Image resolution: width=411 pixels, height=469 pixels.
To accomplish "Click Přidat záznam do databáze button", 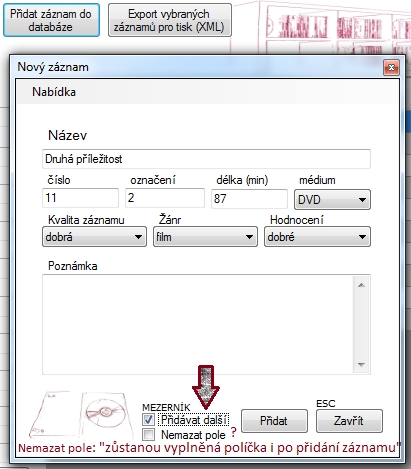I will pos(51,20).
